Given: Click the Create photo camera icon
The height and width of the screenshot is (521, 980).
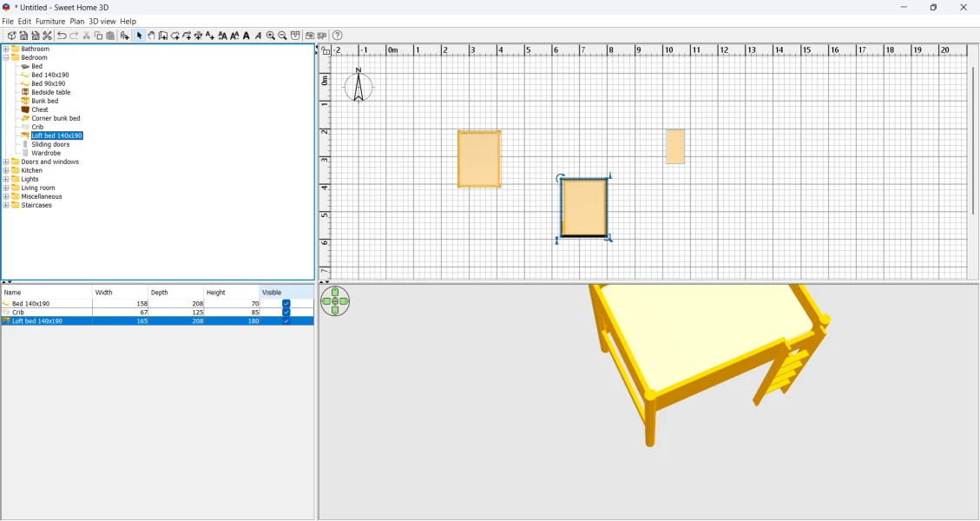Looking at the screenshot, I should (310, 36).
